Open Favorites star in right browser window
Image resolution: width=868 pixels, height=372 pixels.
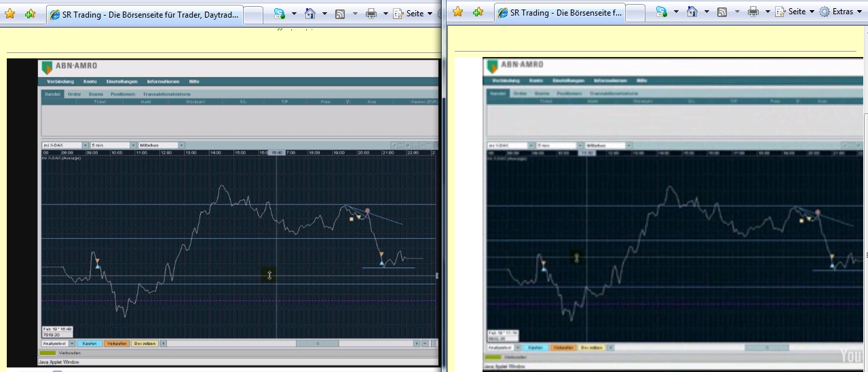(458, 12)
